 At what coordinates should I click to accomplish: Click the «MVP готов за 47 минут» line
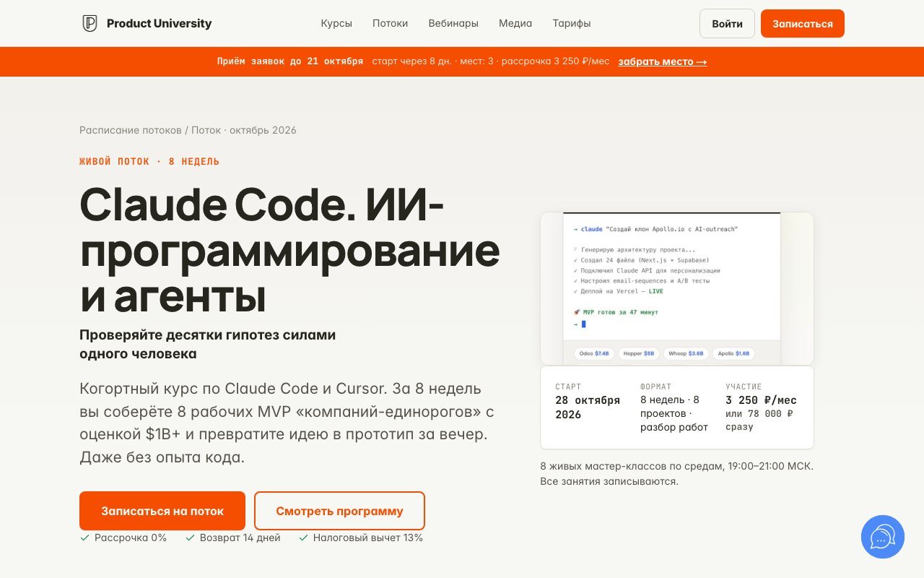click(616, 312)
